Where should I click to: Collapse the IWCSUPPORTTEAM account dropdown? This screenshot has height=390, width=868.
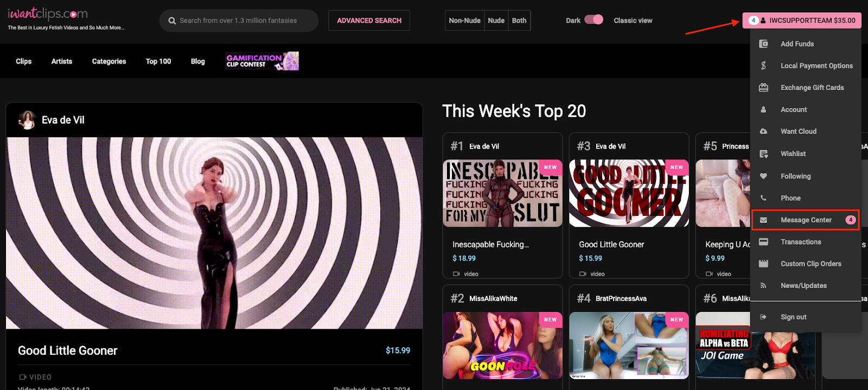(x=802, y=21)
